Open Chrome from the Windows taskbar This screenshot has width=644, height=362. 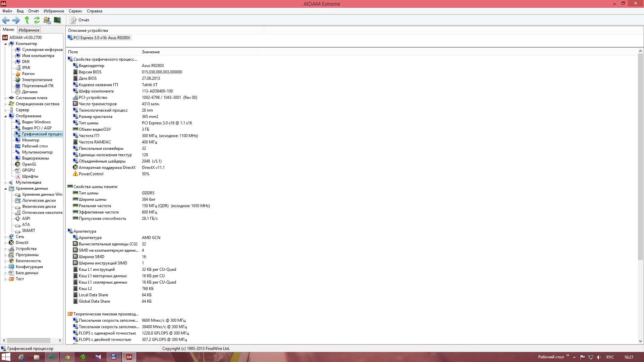(67, 357)
